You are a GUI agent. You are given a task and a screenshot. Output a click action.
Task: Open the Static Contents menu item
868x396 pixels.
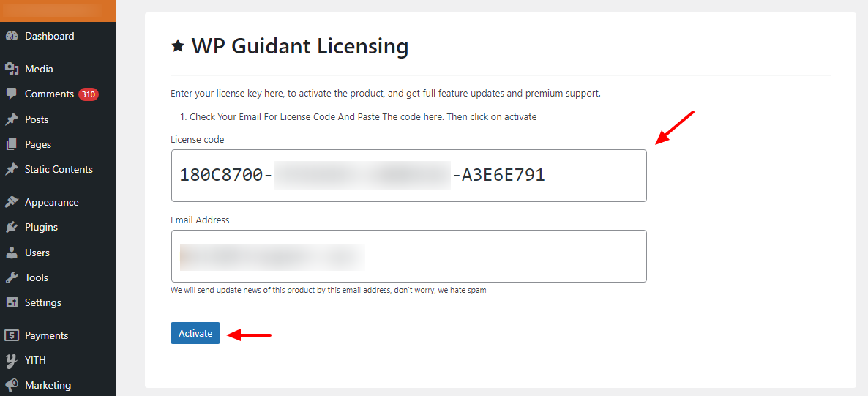point(59,169)
